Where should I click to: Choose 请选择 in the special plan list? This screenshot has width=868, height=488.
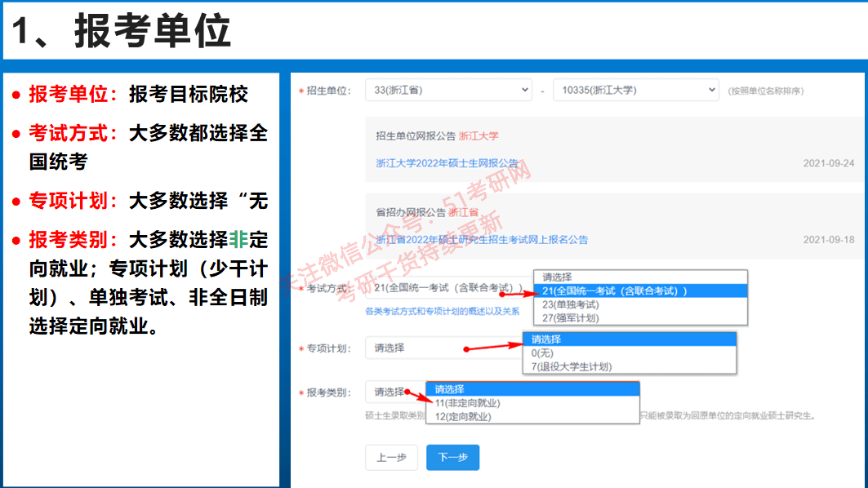(x=630, y=339)
